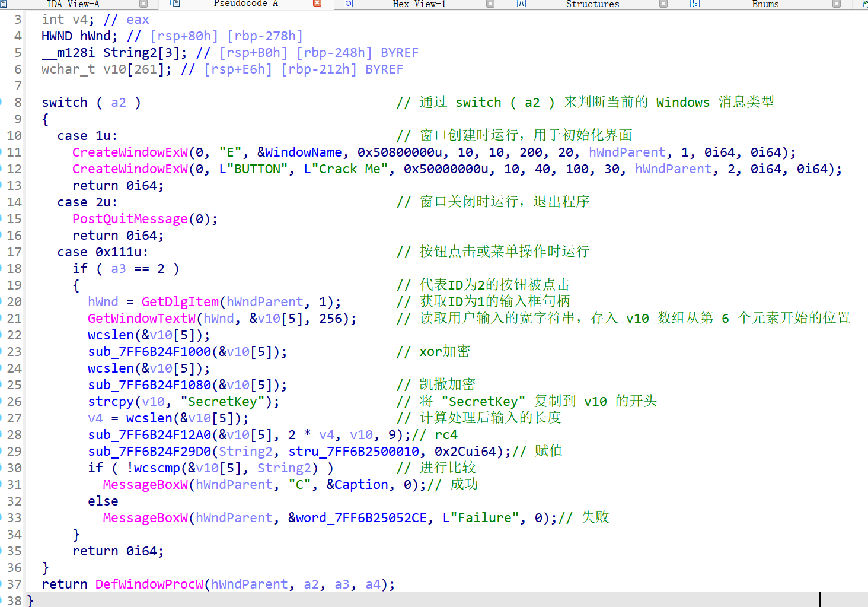Click the Pseudocode-A tab icon
This screenshot has height=607, width=868.
[x=173, y=4]
